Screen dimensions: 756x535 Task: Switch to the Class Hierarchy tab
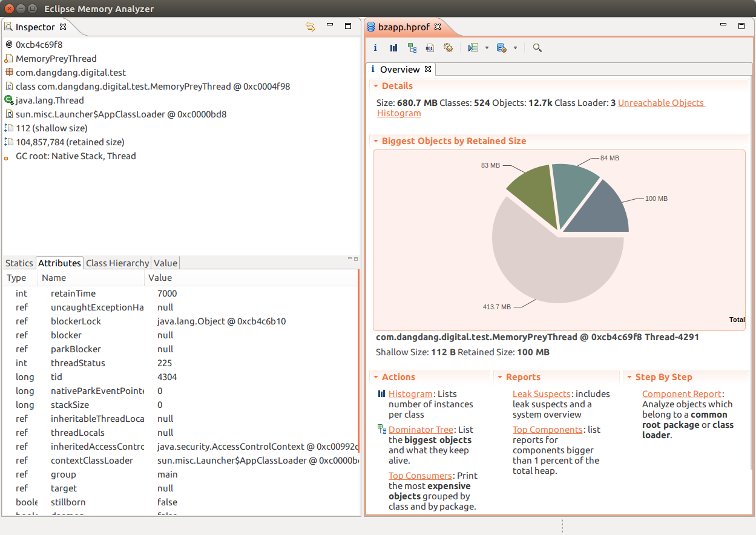[117, 263]
